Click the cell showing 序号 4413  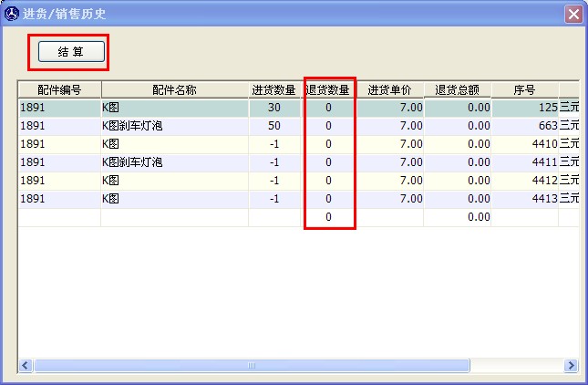(x=524, y=199)
